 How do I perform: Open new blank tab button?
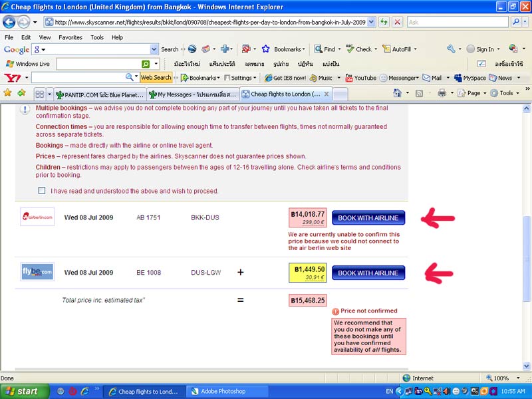340,94
